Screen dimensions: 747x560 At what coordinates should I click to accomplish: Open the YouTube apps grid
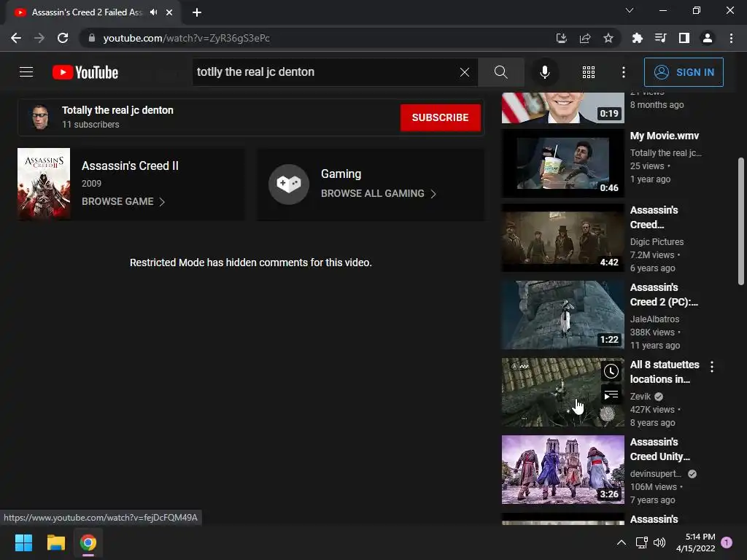589,72
